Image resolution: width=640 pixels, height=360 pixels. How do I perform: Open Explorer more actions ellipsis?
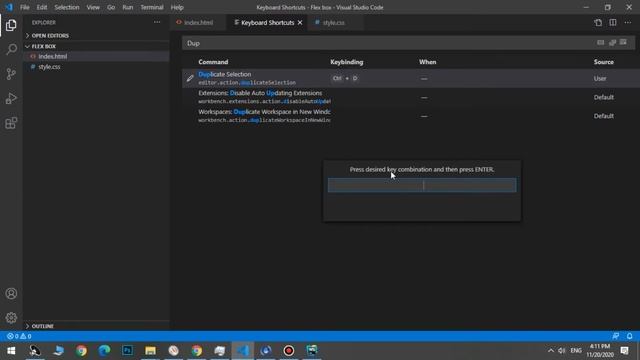tap(157, 22)
